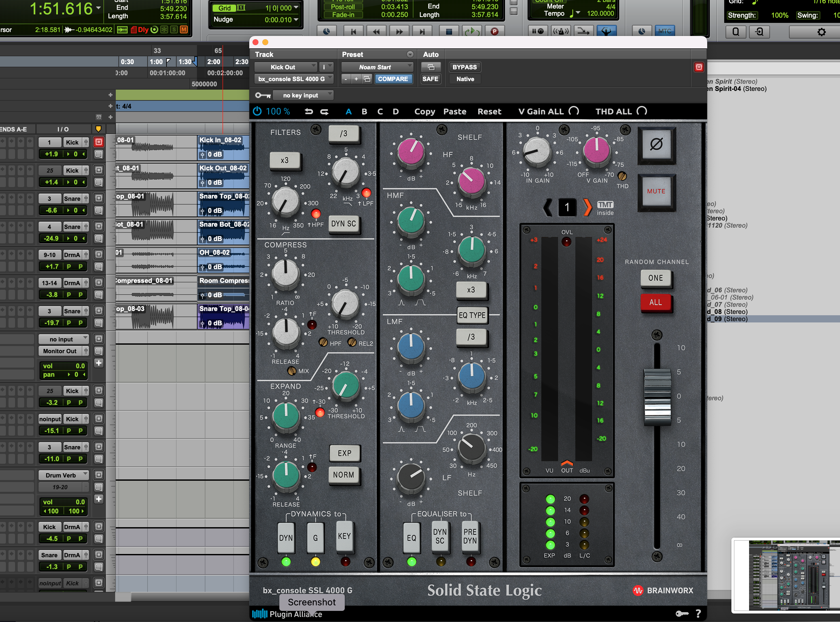840x622 pixels.
Task: Click the red Record transport button
Action: click(495, 31)
